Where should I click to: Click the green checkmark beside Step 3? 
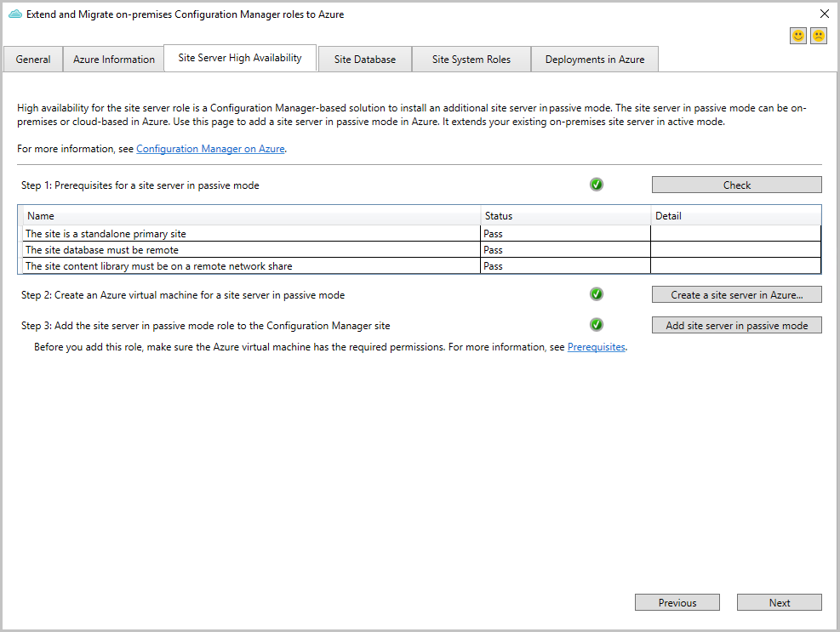[597, 325]
